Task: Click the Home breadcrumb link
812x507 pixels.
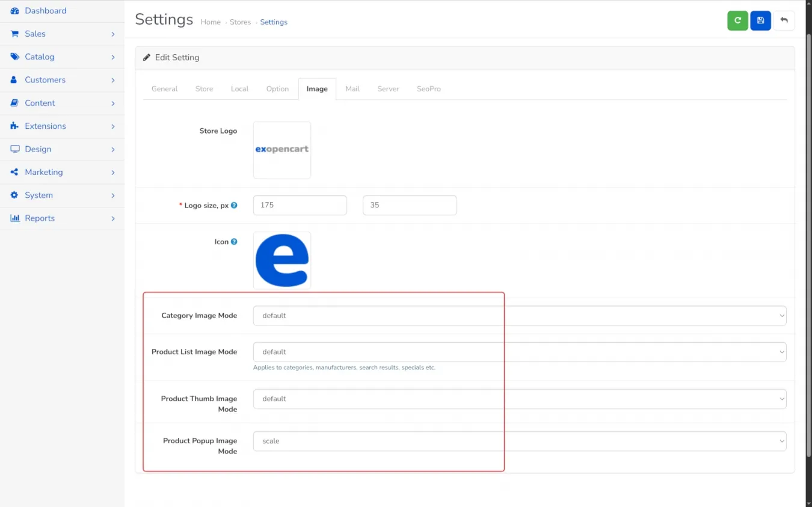Action: (x=211, y=22)
